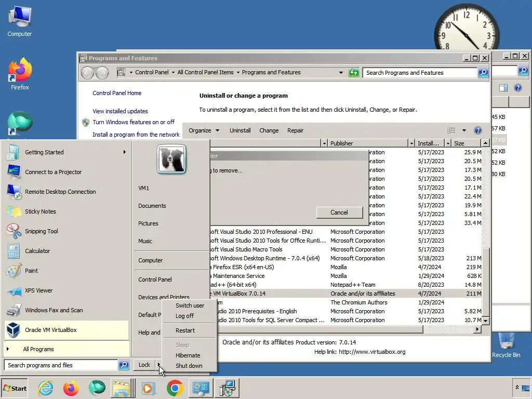Image resolution: width=532 pixels, height=399 pixels.
Task: Open the Firefox desktop shortcut
Action: coord(20,74)
